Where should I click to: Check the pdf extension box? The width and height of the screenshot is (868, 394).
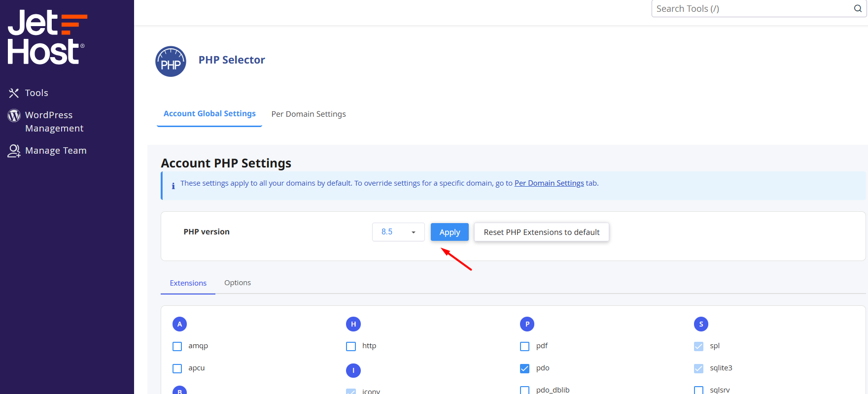pos(525,346)
